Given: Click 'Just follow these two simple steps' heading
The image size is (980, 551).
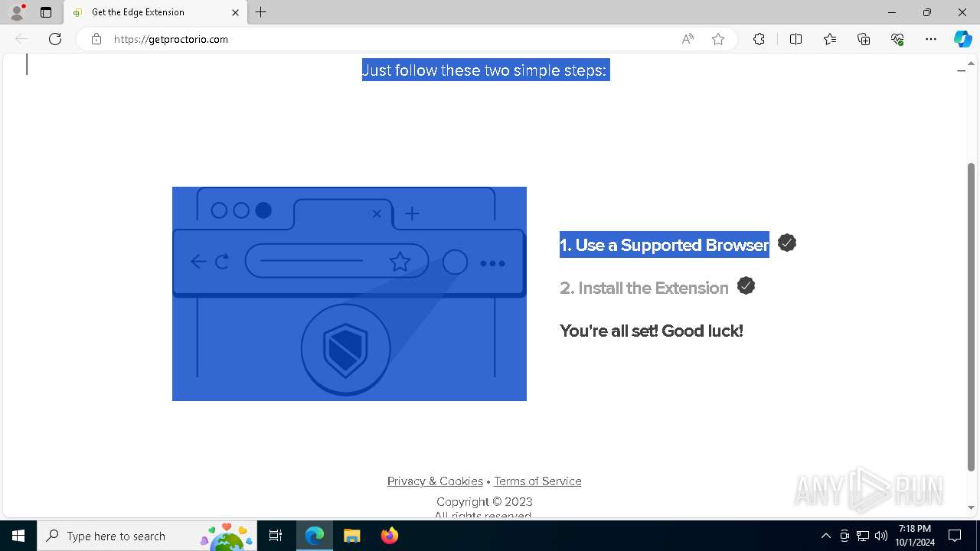Looking at the screenshot, I should 485,70.
